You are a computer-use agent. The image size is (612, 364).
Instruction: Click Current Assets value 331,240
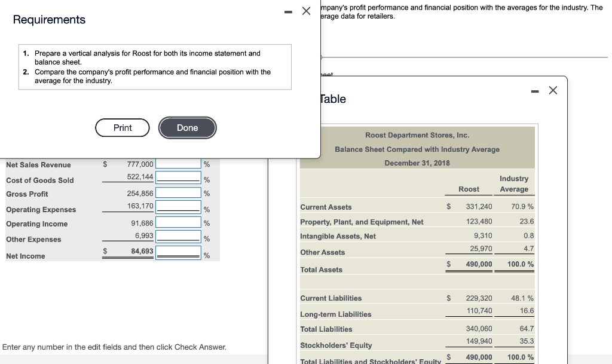click(x=479, y=206)
